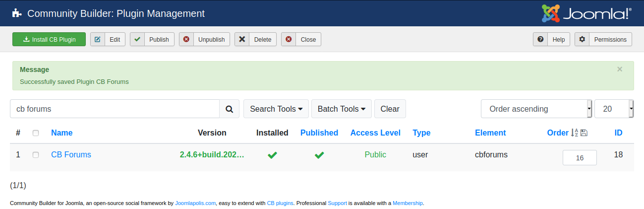Open the Order ascending dropdown
The image size is (644, 209).
pyautogui.click(x=536, y=109)
